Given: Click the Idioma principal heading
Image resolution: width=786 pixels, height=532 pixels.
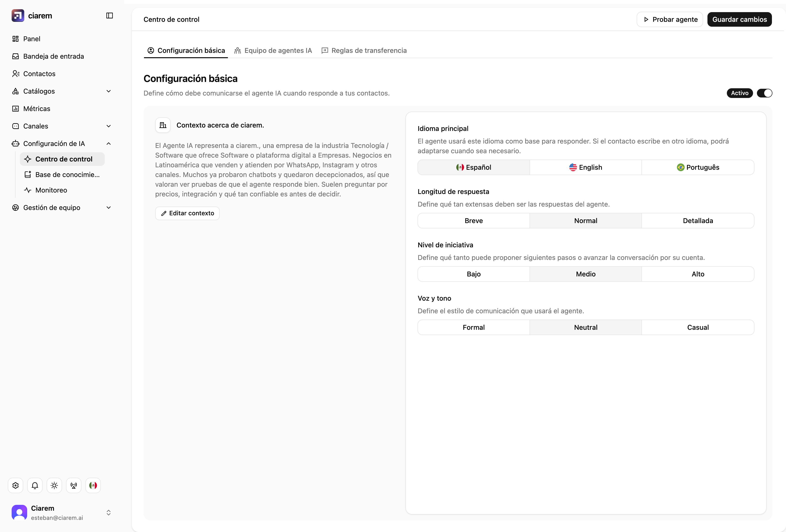Looking at the screenshot, I should point(443,129).
